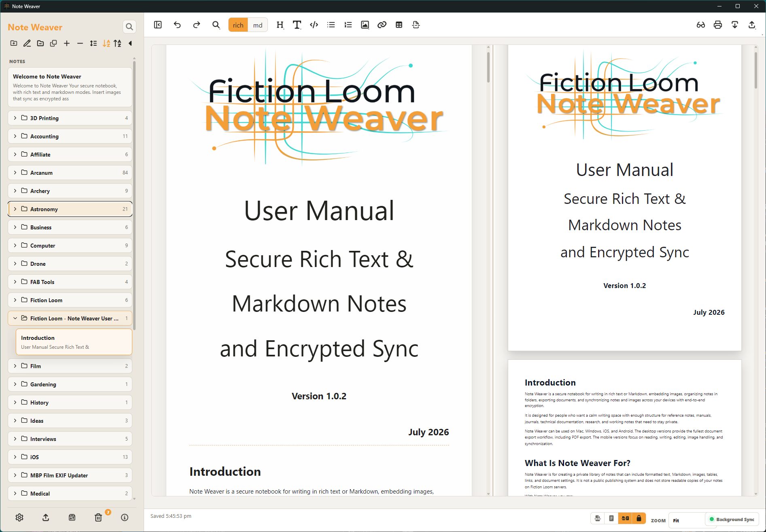Open the trash with 7 items
The image size is (766, 532).
98,517
